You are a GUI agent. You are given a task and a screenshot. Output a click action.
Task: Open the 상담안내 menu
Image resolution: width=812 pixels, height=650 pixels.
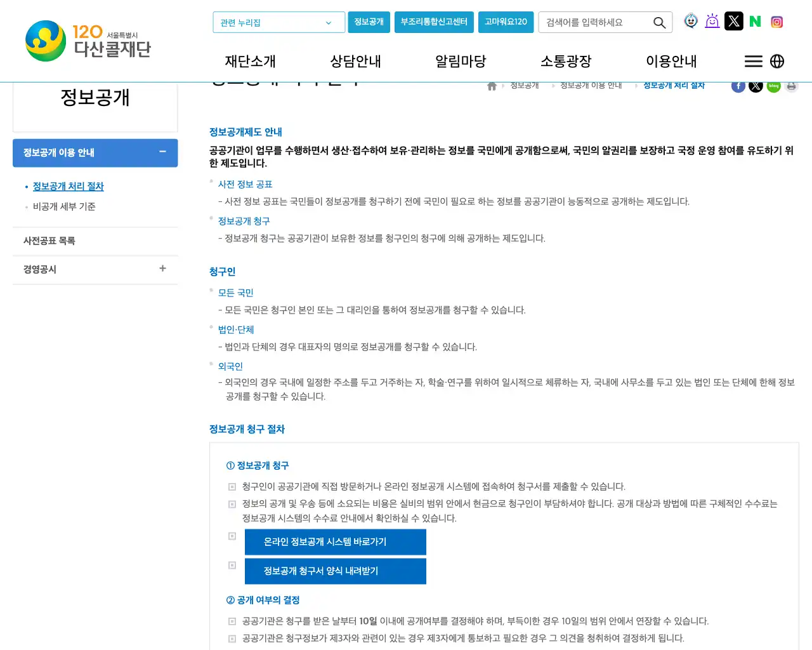(356, 61)
